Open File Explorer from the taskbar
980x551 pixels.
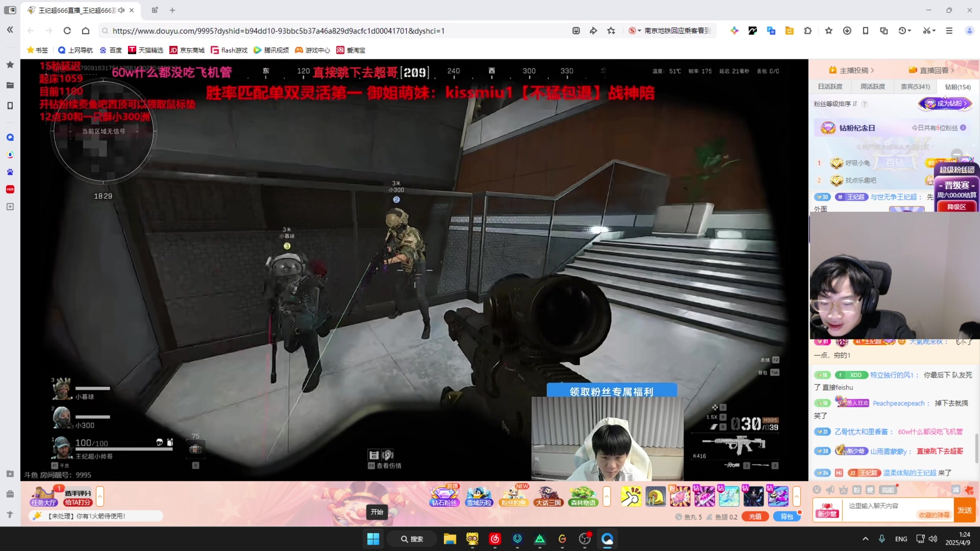click(x=450, y=539)
